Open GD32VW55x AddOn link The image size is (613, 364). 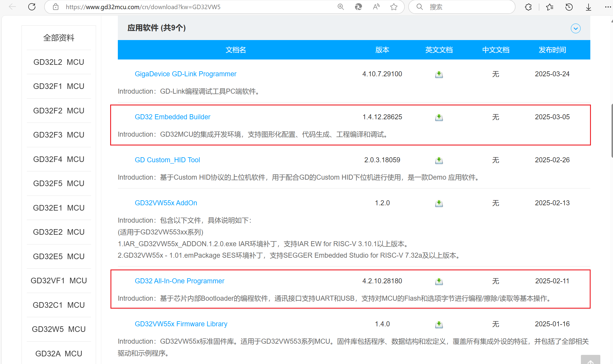point(166,203)
